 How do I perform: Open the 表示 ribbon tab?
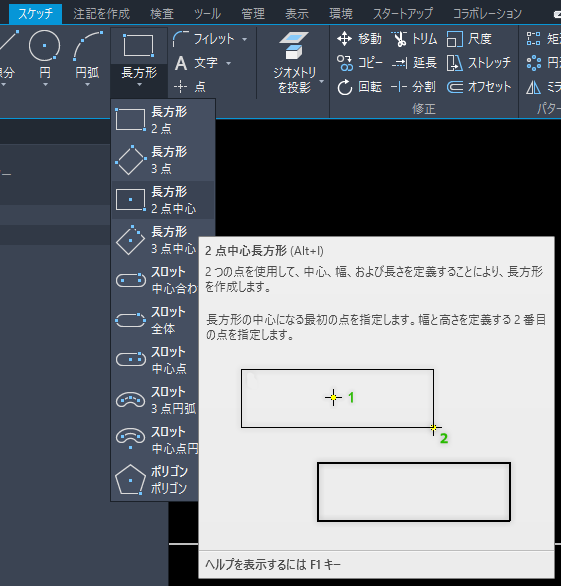(297, 14)
